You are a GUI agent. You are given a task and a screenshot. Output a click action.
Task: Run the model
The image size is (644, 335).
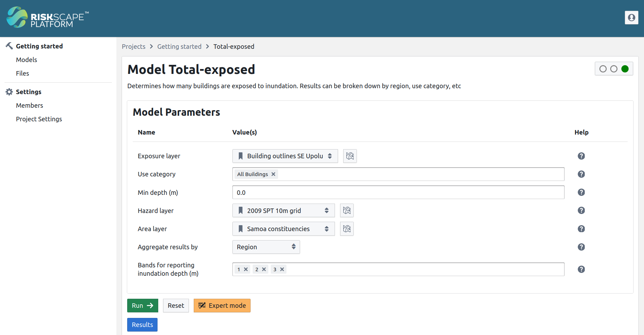pos(143,305)
